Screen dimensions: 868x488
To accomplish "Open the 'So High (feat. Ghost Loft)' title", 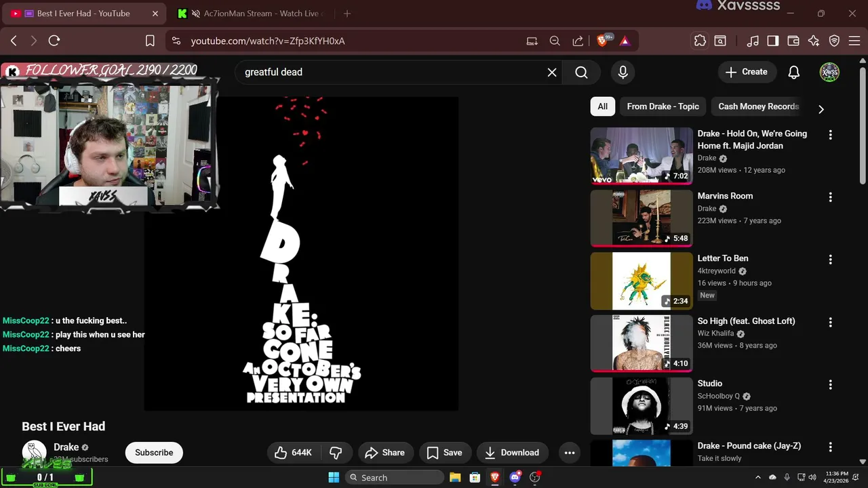I will 746,321.
